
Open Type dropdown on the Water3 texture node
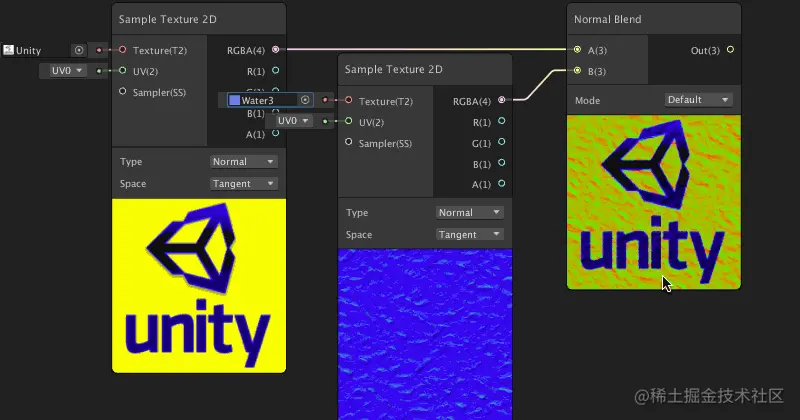click(469, 212)
